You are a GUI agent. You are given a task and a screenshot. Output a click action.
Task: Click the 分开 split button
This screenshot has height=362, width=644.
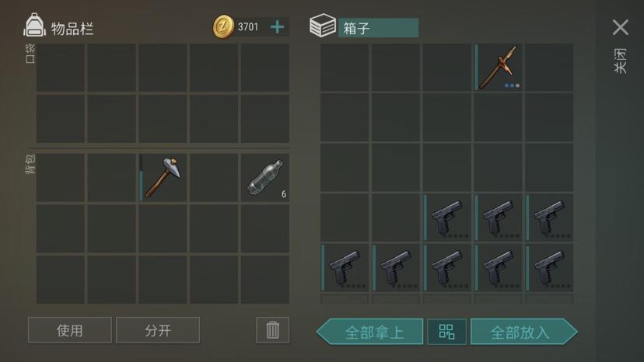tap(158, 330)
